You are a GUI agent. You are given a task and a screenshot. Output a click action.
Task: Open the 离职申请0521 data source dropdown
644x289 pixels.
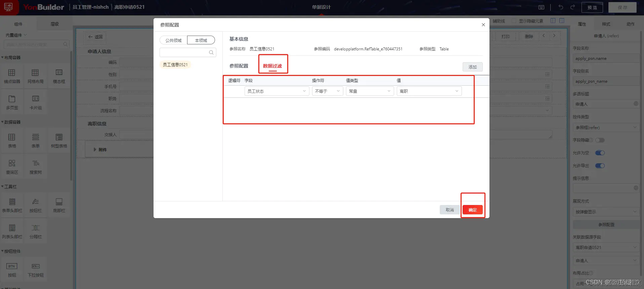(606, 247)
